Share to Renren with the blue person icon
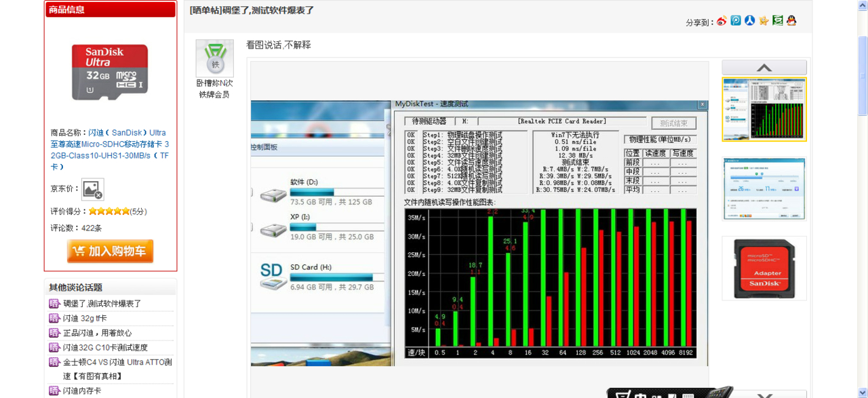 click(x=749, y=21)
